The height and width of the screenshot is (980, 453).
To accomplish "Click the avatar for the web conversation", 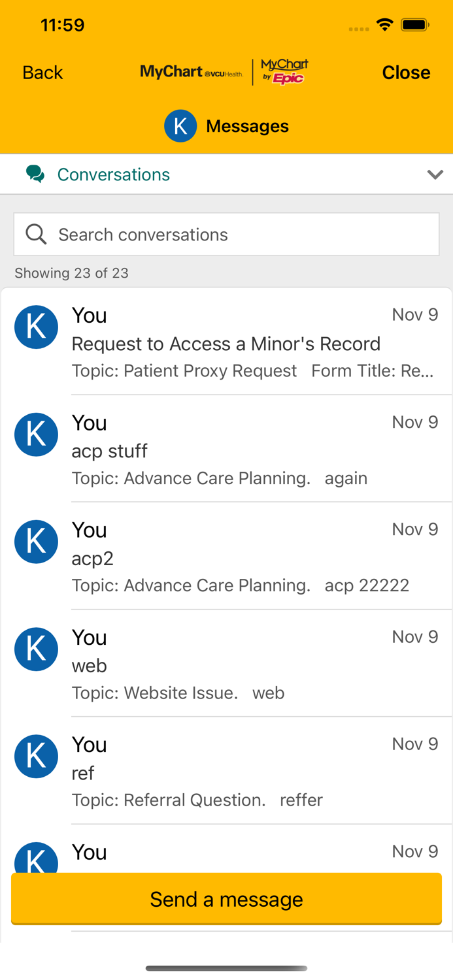I will [x=36, y=649].
